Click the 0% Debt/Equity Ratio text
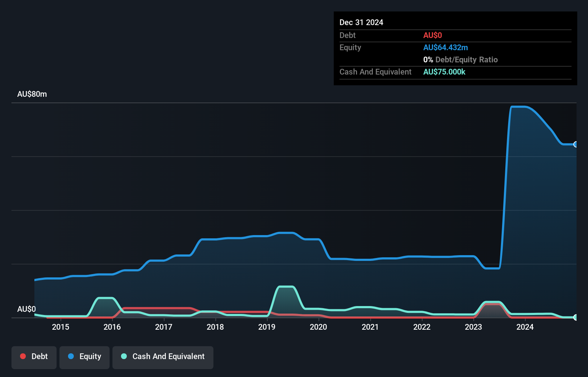This screenshot has height=377, width=588. [x=461, y=60]
